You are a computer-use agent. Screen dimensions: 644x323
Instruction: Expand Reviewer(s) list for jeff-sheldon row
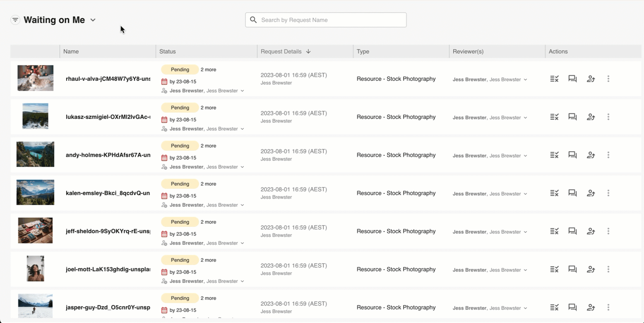[x=526, y=232]
